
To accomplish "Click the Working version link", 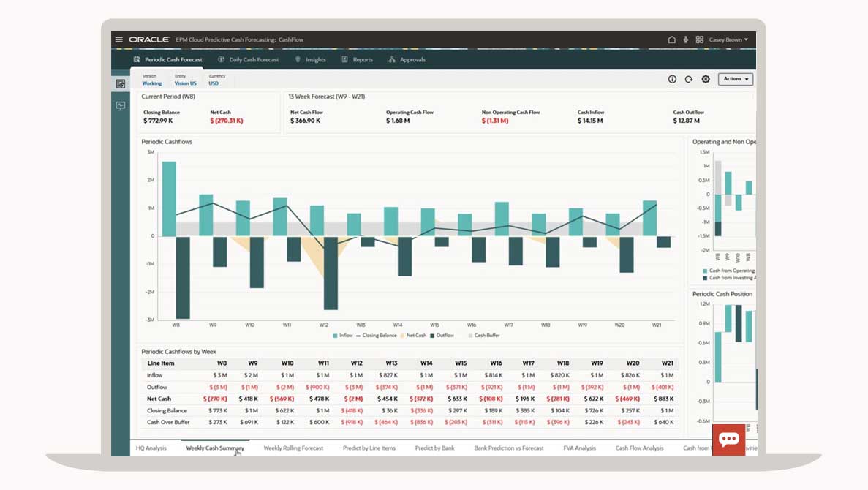I will [x=151, y=83].
